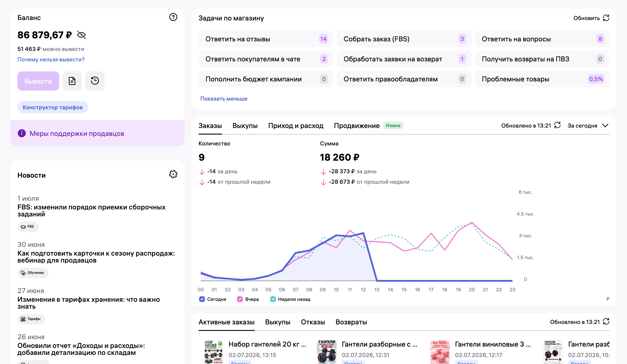Collapse tasks with Показать меньше
The image size is (627, 364).
point(224,99)
